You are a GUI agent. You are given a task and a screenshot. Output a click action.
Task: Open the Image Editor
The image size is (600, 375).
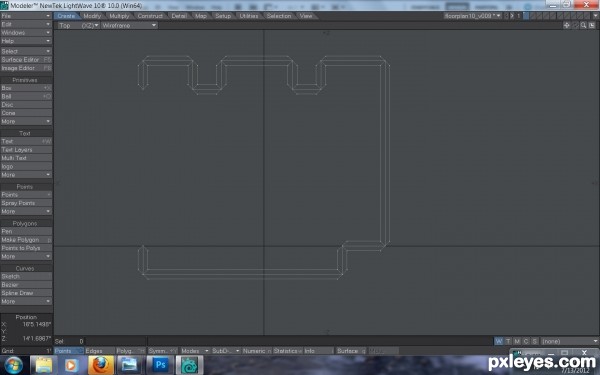click(x=26, y=68)
